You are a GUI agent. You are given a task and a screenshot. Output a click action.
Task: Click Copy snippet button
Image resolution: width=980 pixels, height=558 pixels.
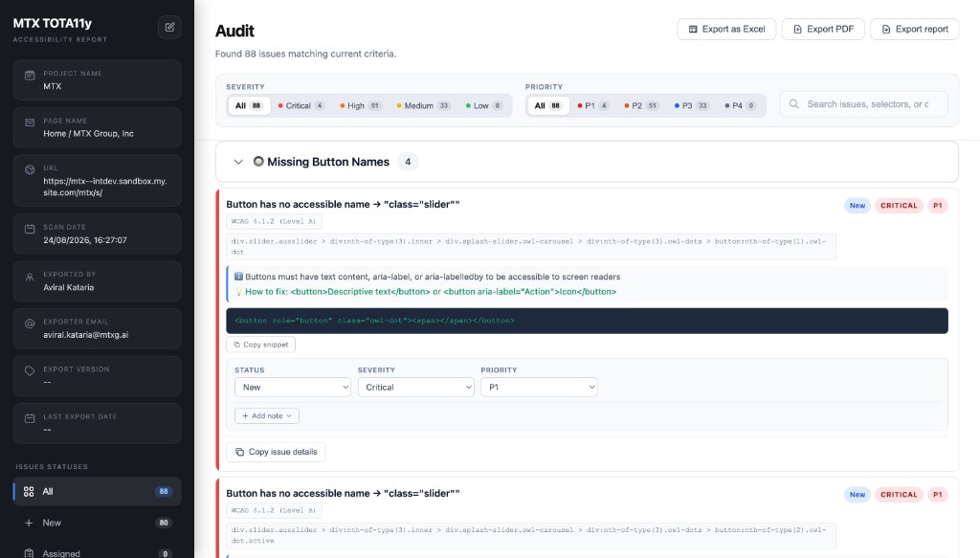tap(260, 345)
